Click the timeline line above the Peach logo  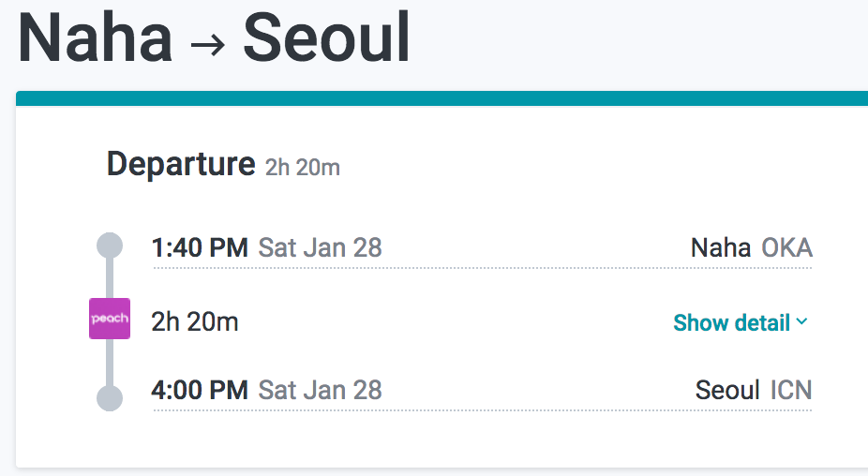coord(110,278)
